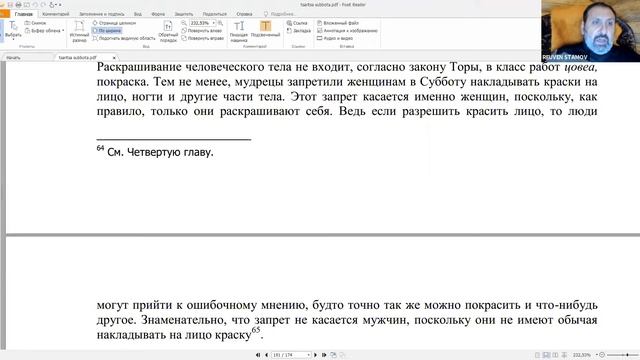Open the ribbon zoom percentage dropdown

click(213, 23)
